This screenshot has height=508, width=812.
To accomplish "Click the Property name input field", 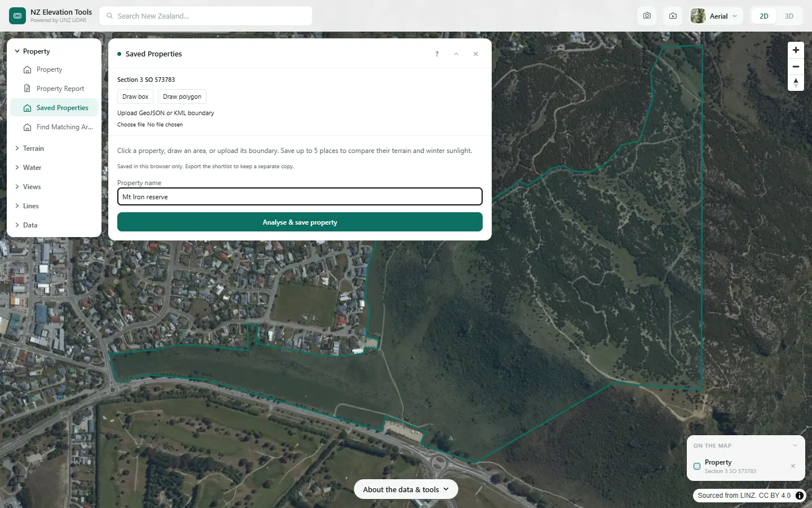I will tap(300, 196).
